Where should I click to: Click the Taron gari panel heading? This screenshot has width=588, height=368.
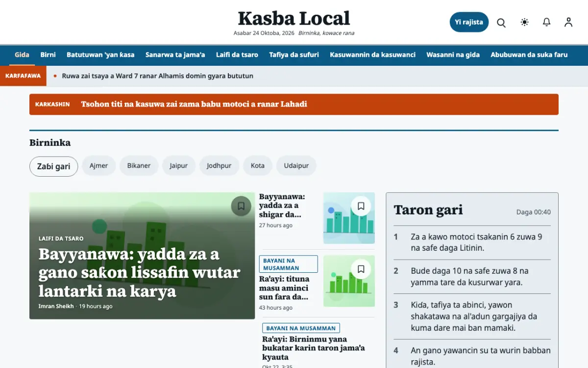pyautogui.click(x=428, y=210)
